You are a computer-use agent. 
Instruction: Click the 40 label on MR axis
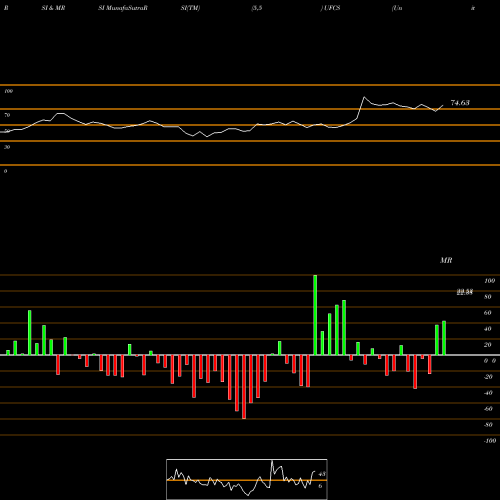(x=488, y=329)
